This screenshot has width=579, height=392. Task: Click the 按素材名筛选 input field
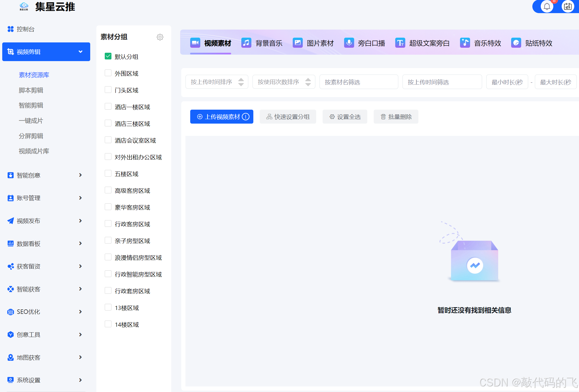click(x=359, y=82)
